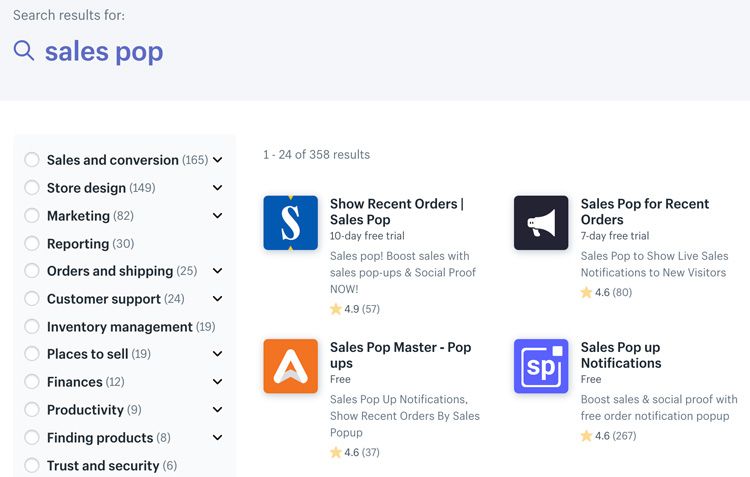Open the purple sp Notifications app icon

(541, 366)
